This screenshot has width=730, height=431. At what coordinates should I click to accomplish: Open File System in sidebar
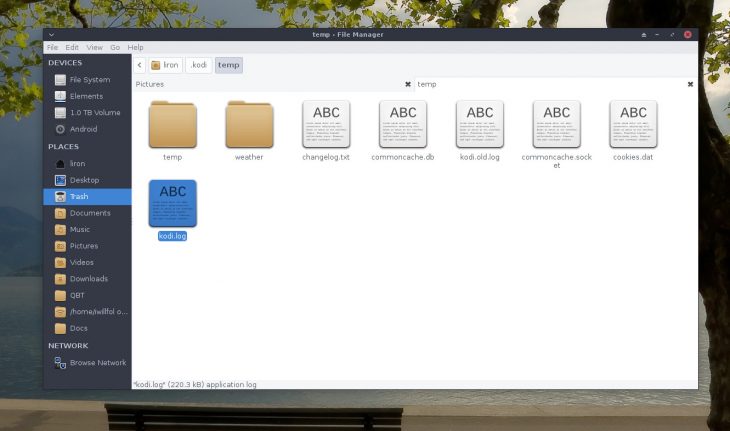click(88, 80)
